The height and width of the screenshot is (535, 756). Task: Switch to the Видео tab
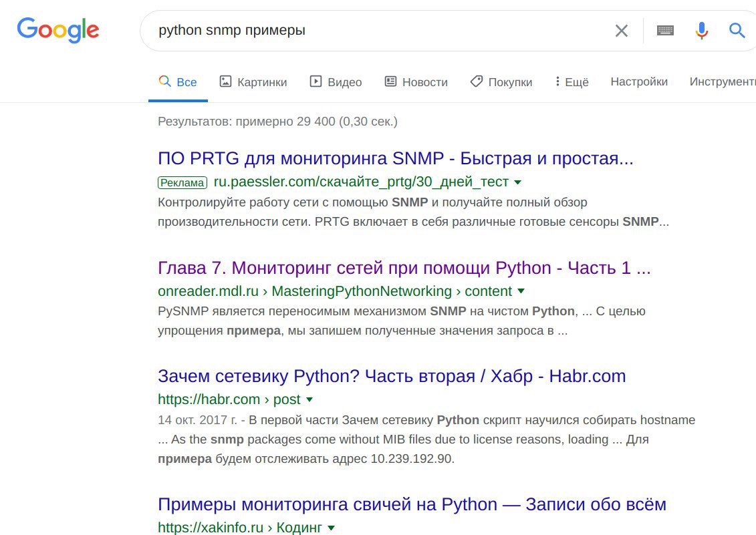[x=336, y=82]
